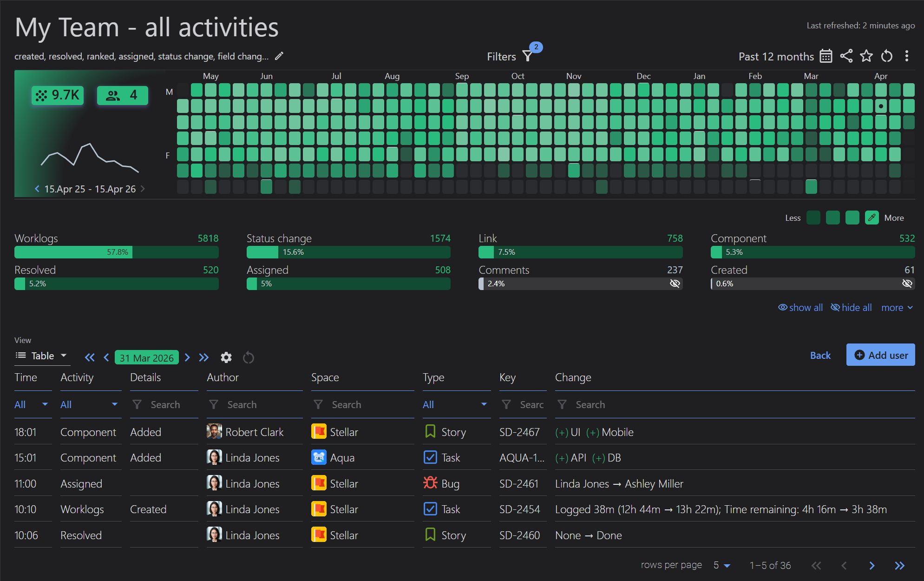Open the three-dot options menu
This screenshot has height=581, width=924.
coord(906,56)
